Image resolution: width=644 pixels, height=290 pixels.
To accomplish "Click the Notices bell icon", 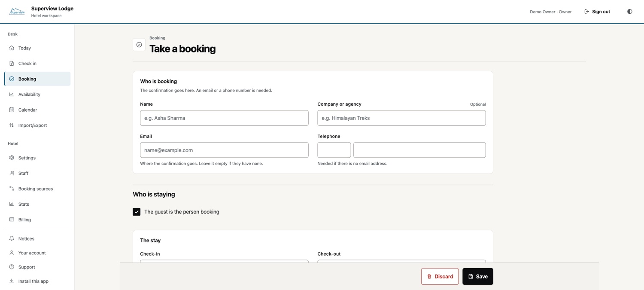I will [12, 238].
